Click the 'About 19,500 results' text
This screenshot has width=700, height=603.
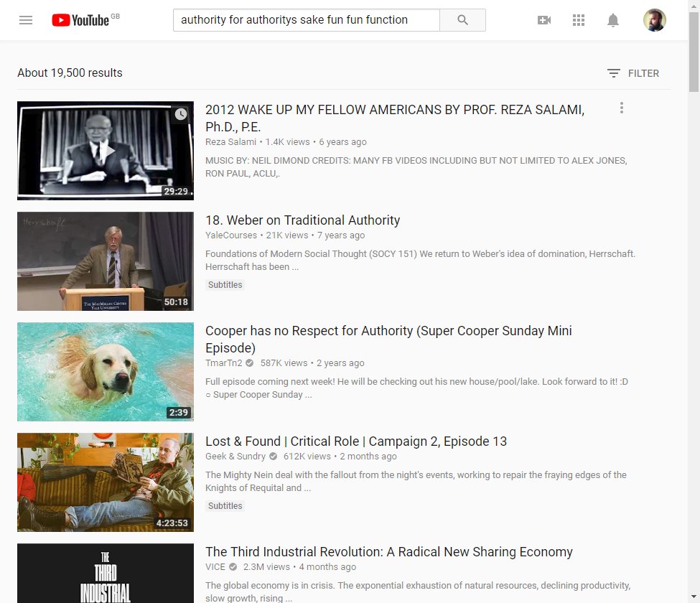(70, 73)
